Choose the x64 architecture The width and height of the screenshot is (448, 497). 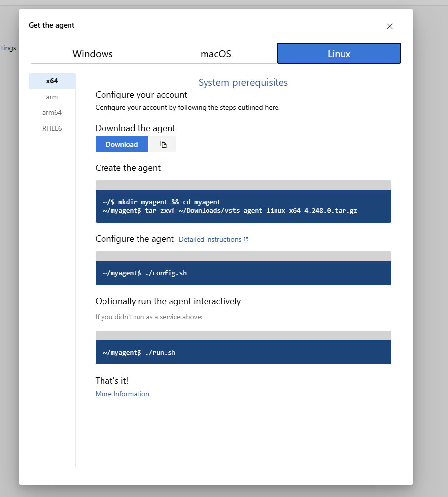tap(52, 81)
